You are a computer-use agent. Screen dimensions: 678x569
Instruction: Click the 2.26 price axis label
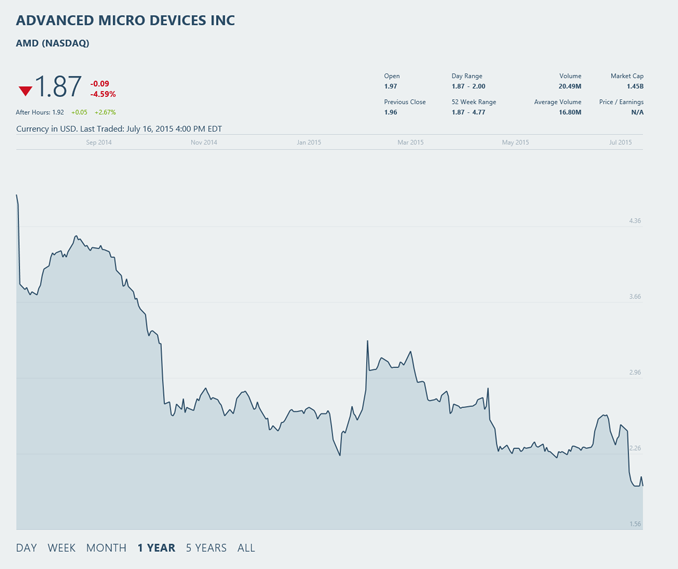[635, 448]
